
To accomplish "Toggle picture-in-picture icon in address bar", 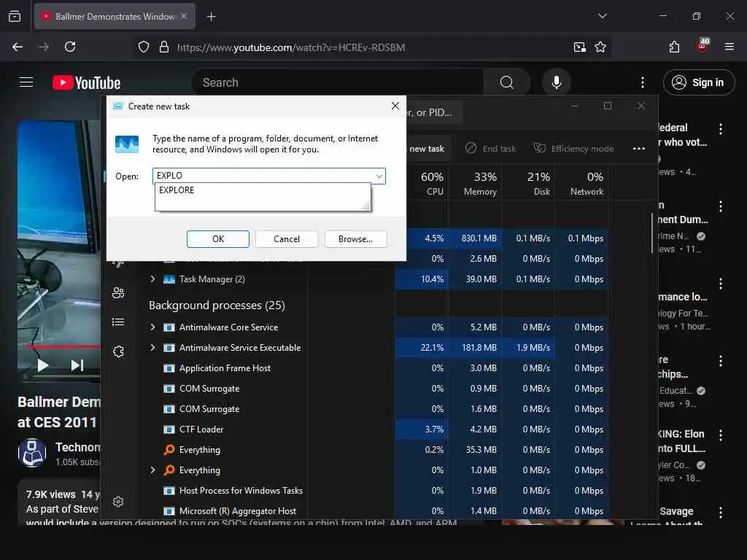I will (x=579, y=47).
